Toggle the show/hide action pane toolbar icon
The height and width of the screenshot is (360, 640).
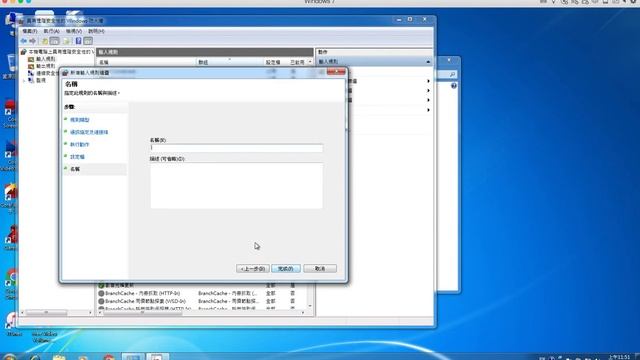[88, 41]
